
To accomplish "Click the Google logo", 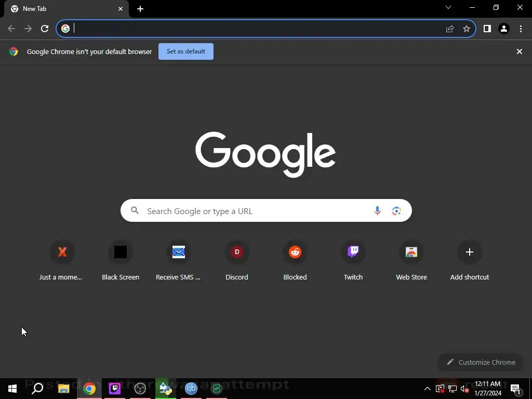I will (x=265, y=154).
